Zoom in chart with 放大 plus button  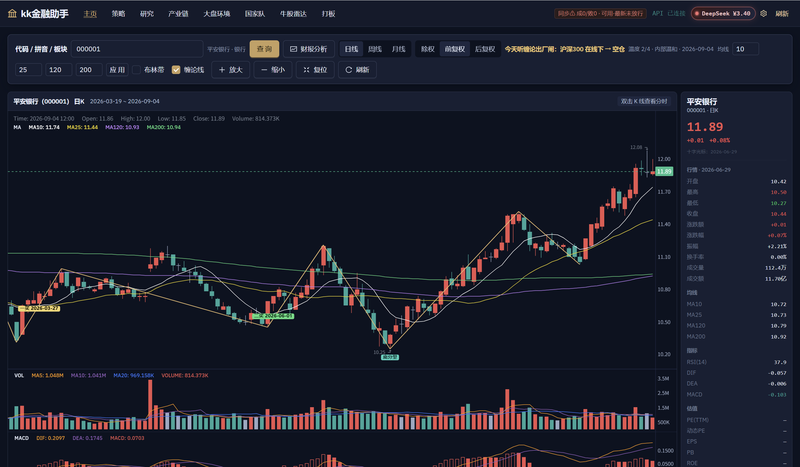(231, 70)
